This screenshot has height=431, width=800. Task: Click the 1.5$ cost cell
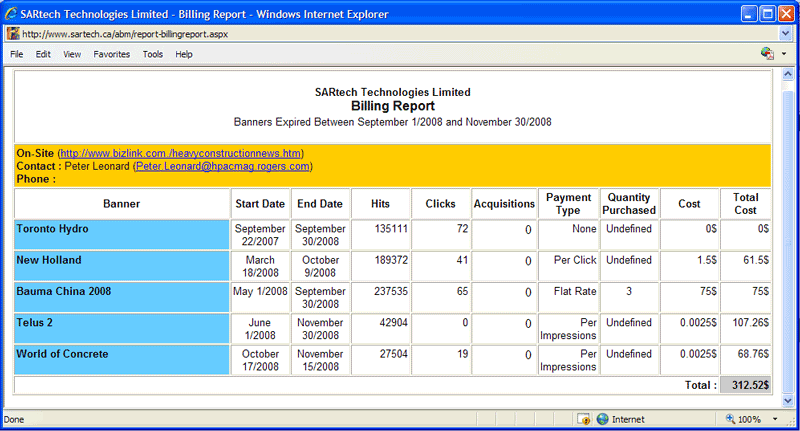tap(689, 266)
